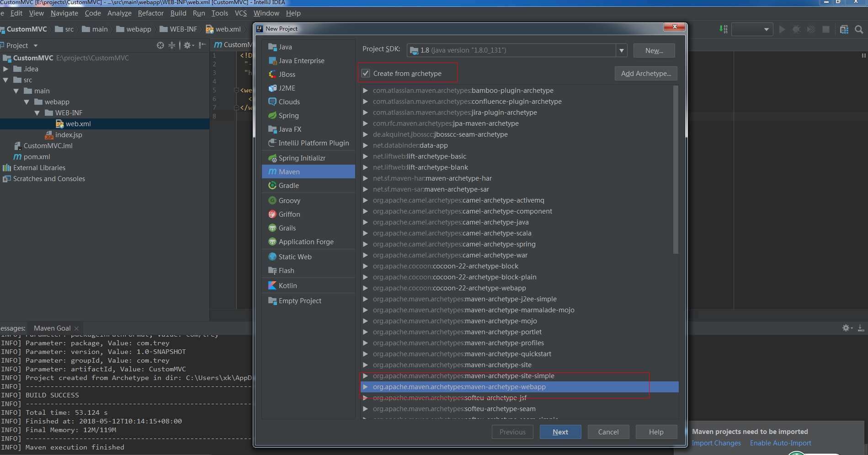Open the Window menu

266,13
